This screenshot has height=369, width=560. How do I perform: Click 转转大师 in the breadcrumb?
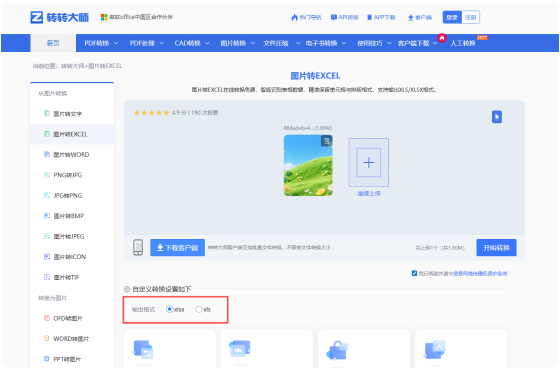pyautogui.click(x=72, y=66)
